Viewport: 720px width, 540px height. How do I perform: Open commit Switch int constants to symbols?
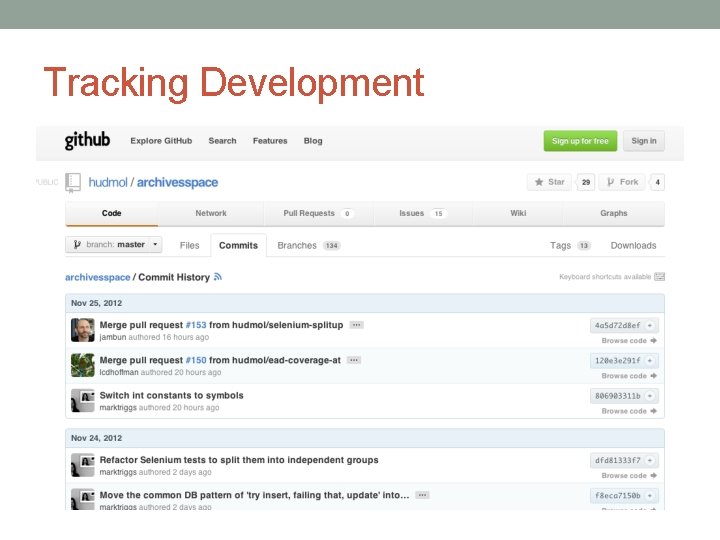point(172,395)
